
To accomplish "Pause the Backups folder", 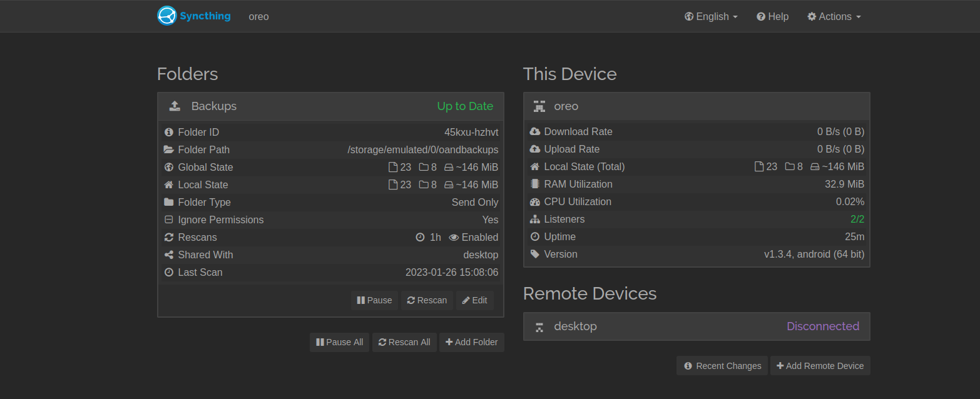I will pyautogui.click(x=374, y=300).
